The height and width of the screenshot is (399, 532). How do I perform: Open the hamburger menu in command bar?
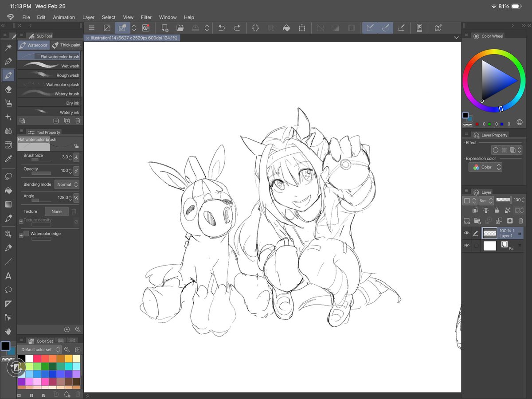point(92,28)
